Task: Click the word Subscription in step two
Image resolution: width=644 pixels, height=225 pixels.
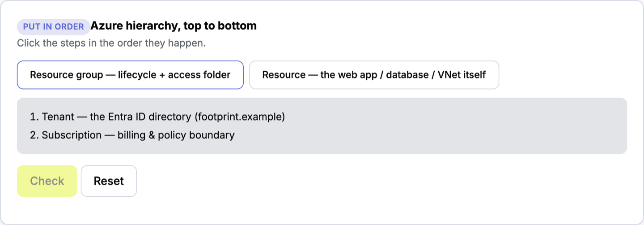Action: pyautogui.click(x=72, y=135)
